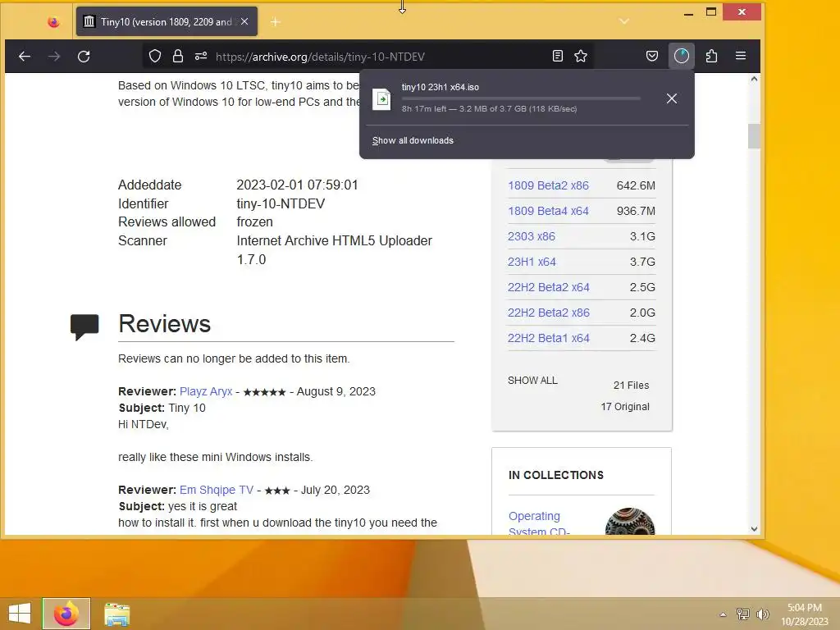Screen dimensions: 840x630
Task: Download the 22H2 Beta1 x64 file
Action: pos(549,338)
